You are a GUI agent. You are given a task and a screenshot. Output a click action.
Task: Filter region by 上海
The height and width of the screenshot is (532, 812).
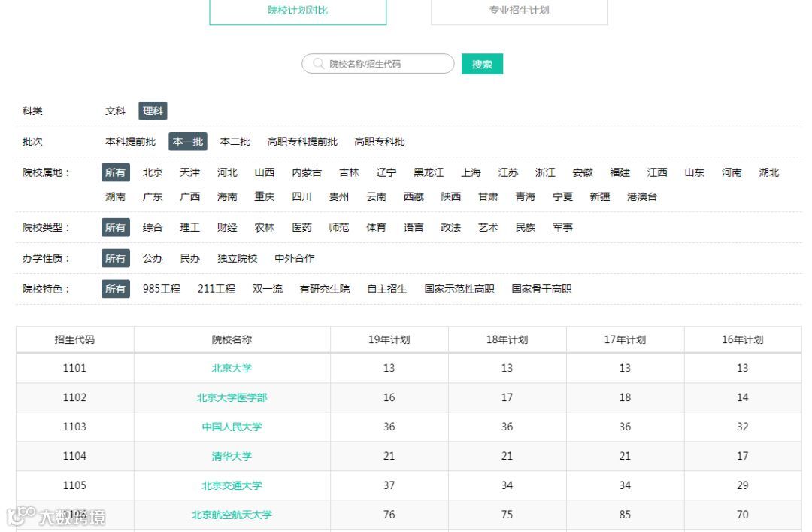click(471, 172)
